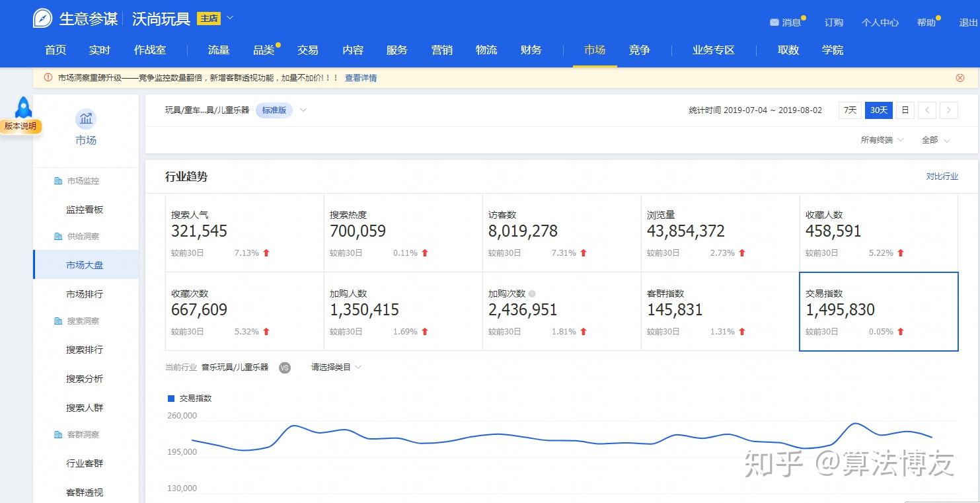Image resolution: width=980 pixels, height=503 pixels.
Task: Click the VS comparison toggle
Action: 285,368
